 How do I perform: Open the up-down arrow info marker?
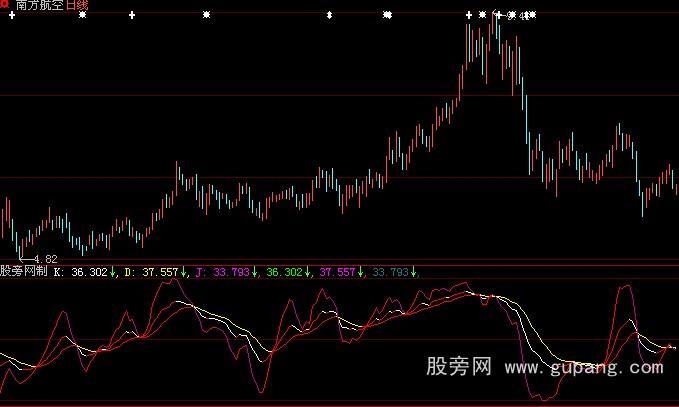[x=329, y=15]
